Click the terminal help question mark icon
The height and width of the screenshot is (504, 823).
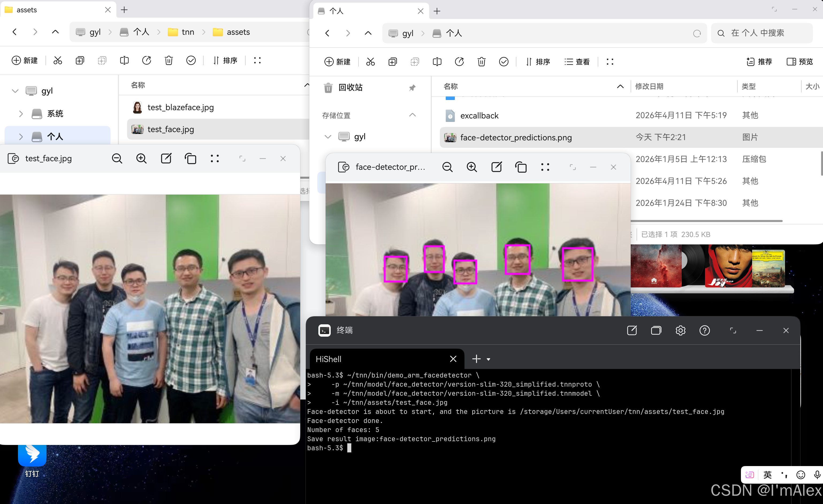705,330
